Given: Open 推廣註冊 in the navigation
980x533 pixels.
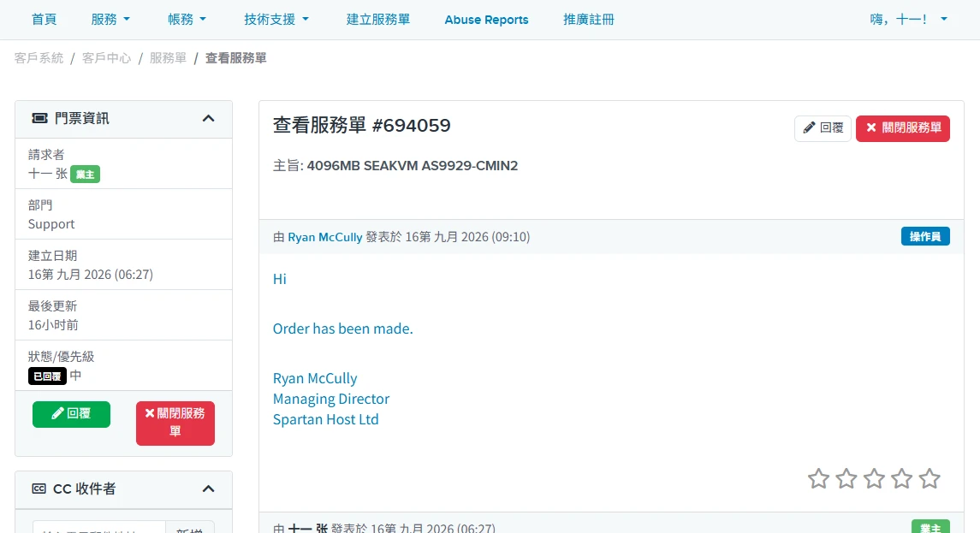Looking at the screenshot, I should click(x=589, y=20).
